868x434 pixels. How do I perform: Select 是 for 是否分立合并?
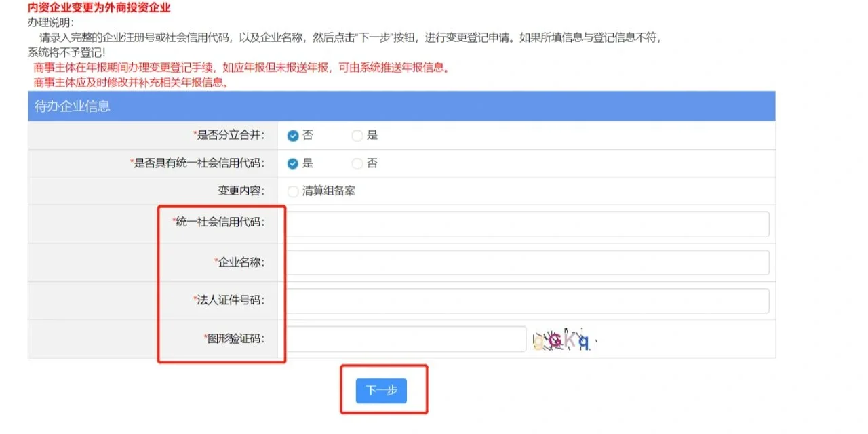pyautogui.click(x=357, y=136)
